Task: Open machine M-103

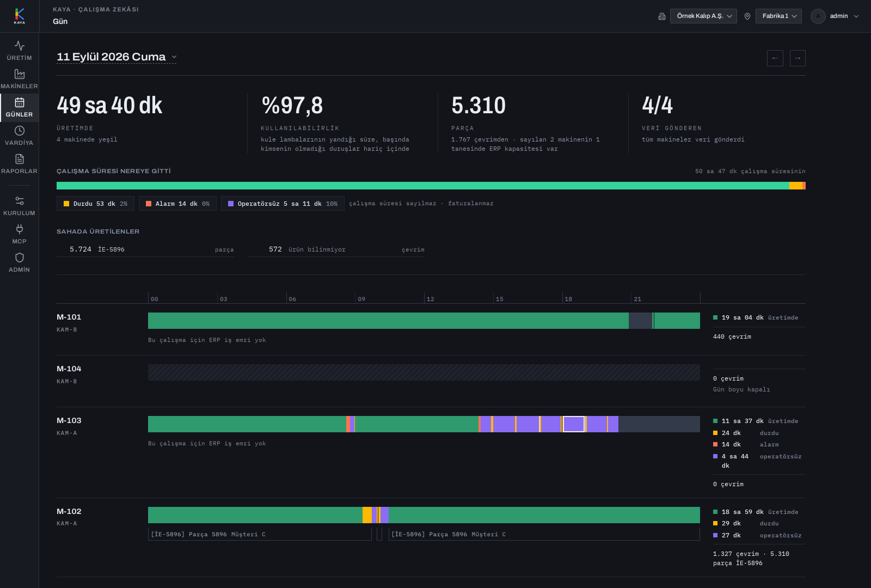Action: (69, 420)
